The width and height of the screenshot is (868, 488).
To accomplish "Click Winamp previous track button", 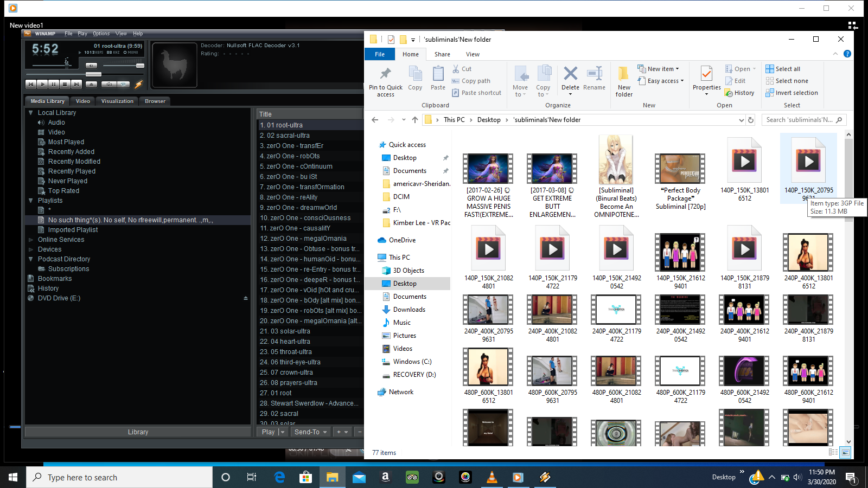I will (31, 84).
